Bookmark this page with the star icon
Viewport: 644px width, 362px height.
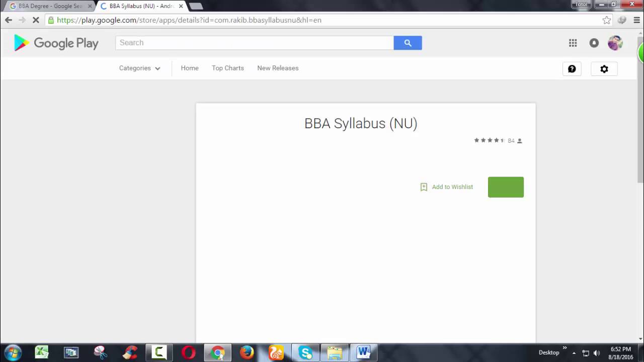click(607, 20)
